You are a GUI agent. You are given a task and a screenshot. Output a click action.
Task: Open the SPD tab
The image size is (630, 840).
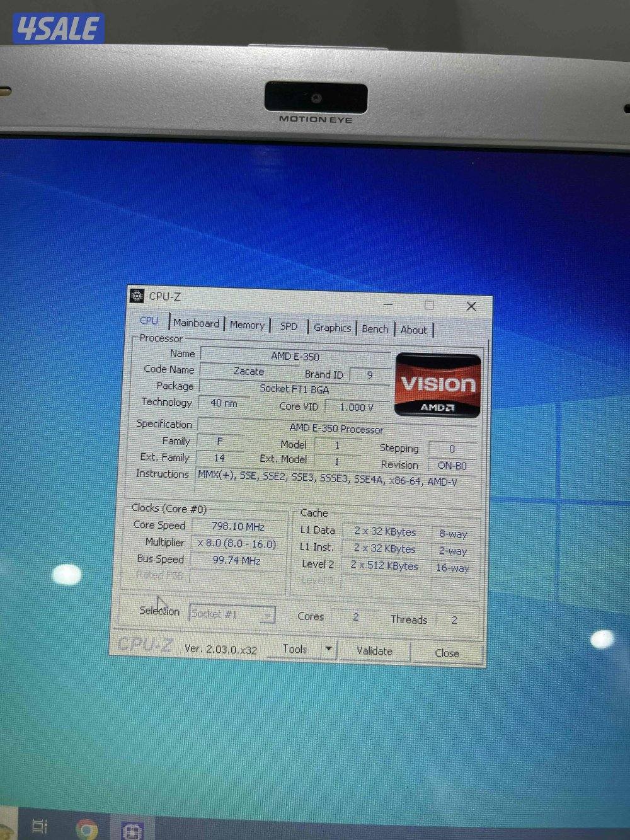tap(289, 325)
